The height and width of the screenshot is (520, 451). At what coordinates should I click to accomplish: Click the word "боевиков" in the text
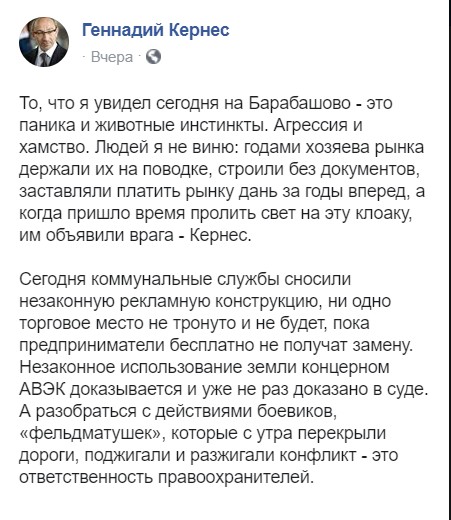point(296,411)
